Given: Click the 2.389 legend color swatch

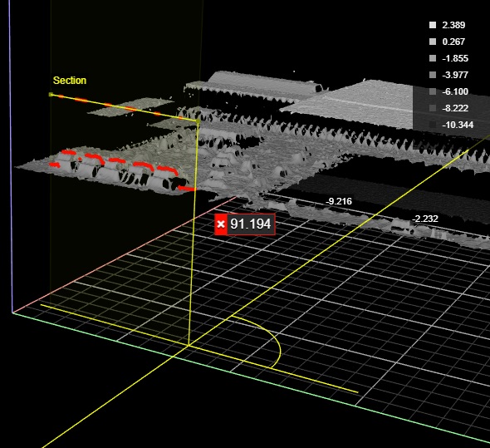Looking at the screenshot, I should coord(433,25).
